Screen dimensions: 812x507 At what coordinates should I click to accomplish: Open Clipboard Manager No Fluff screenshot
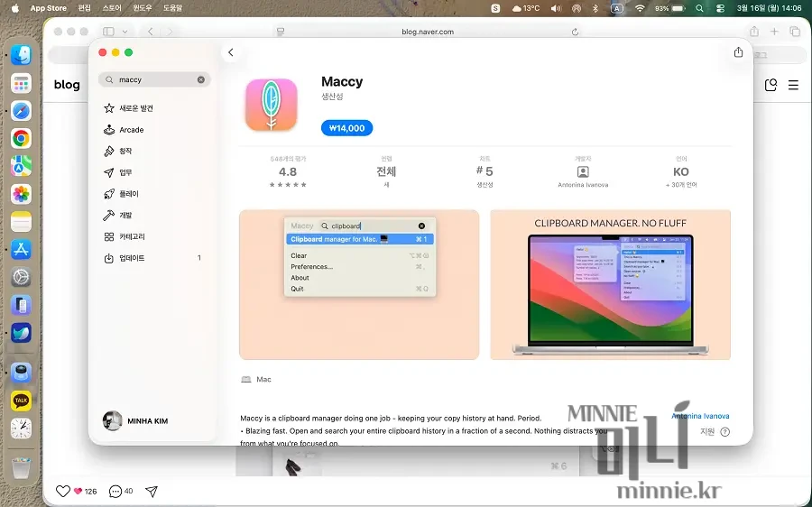coord(611,285)
